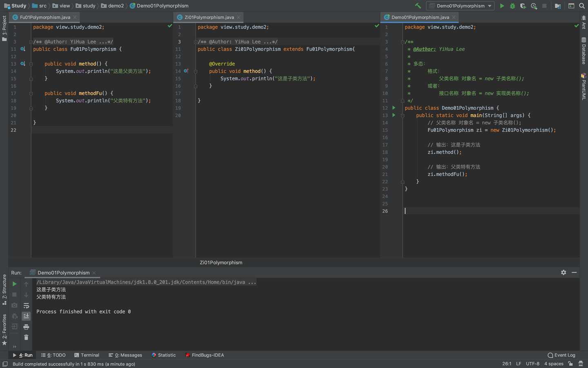
Task: Click the green hammer Build Project icon
Action: click(x=418, y=6)
